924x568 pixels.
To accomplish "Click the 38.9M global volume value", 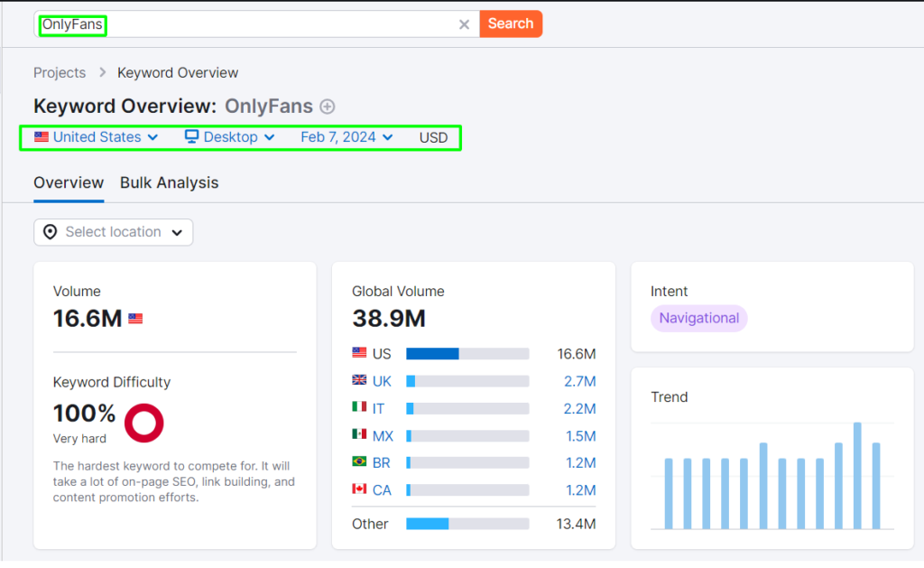I will 388,319.
